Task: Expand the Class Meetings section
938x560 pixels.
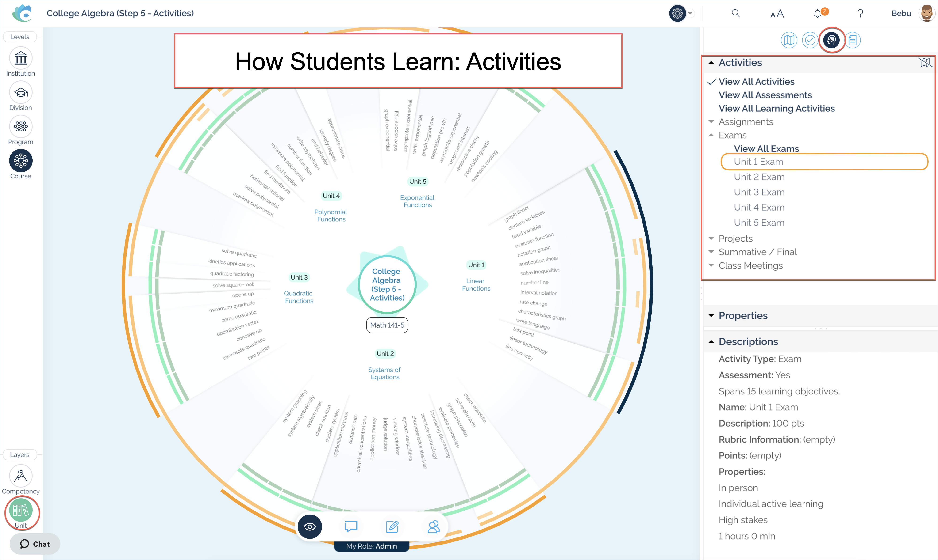Action: pyautogui.click(x=711, y=265)
